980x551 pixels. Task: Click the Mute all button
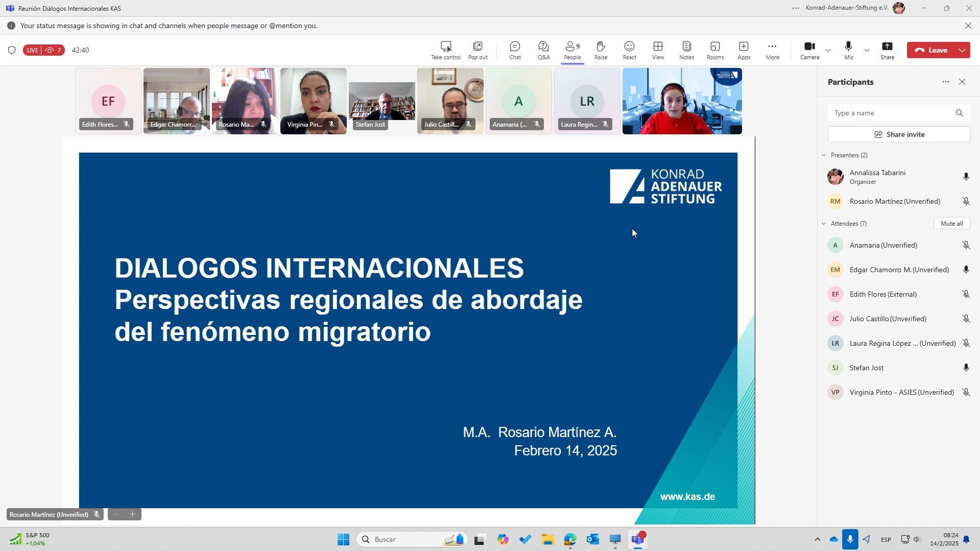click(x=951, y=224)
